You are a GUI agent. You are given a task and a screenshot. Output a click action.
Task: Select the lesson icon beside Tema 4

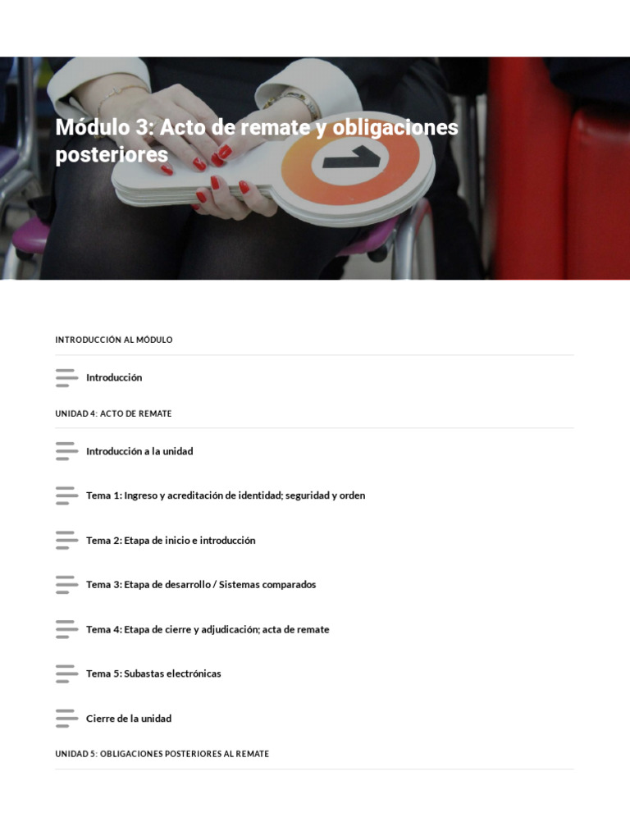click(x=66, y=629)
